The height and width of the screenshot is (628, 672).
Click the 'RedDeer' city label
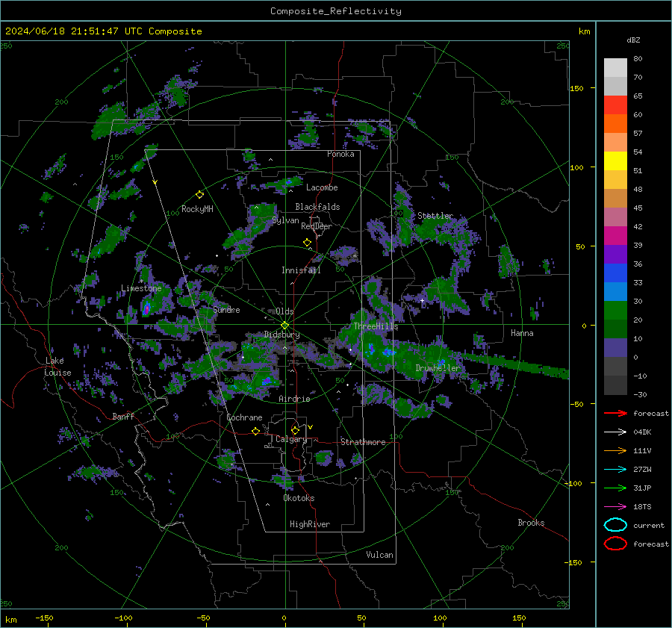[317, 226]
